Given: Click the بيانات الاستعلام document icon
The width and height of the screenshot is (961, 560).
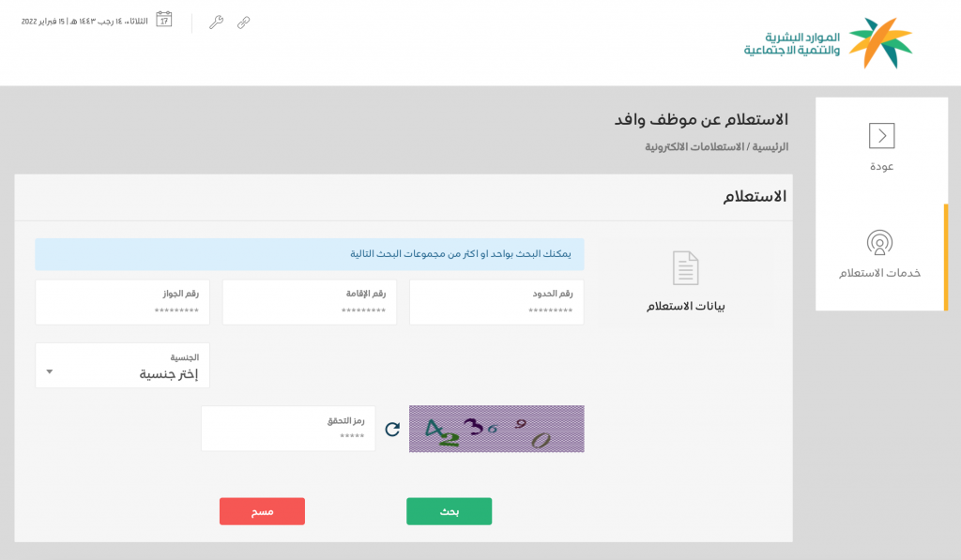Looking at the screenshot, I should (x=685, y=267).
